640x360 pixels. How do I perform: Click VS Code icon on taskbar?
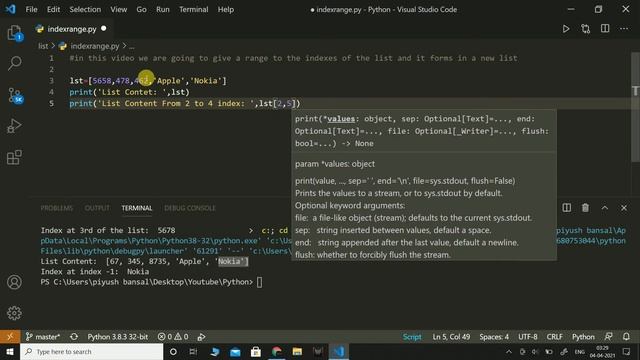click(x=339, y=351)
